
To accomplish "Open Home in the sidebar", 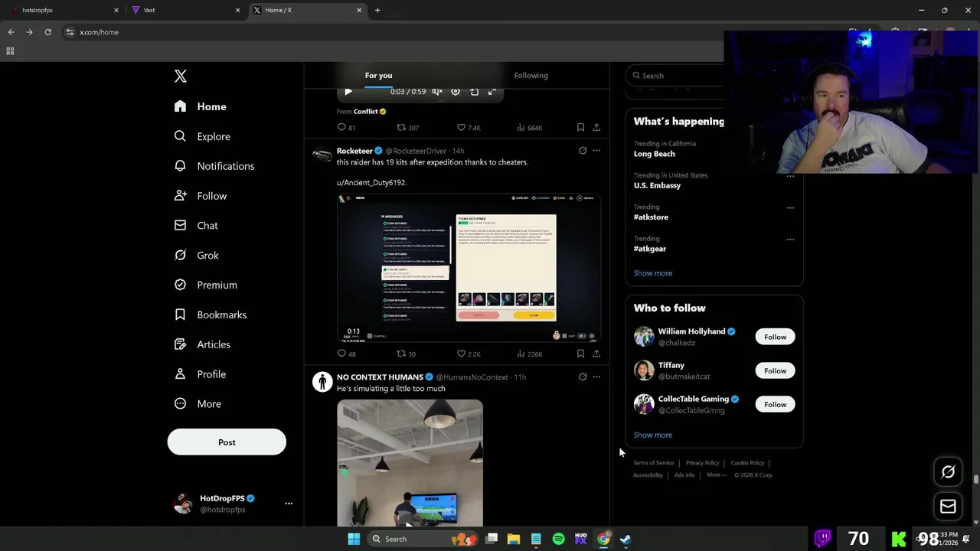I will pyautogui.click(x=200, y=106).
